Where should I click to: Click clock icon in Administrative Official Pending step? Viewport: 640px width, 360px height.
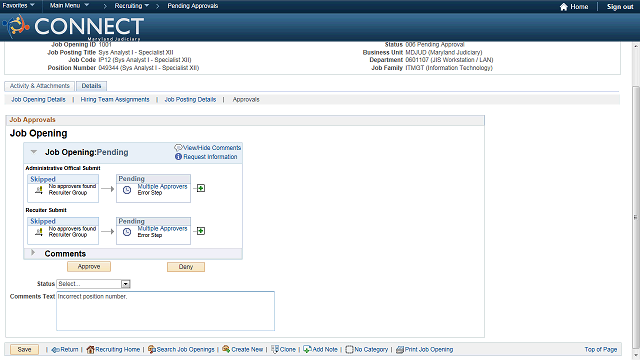(127, 190)
